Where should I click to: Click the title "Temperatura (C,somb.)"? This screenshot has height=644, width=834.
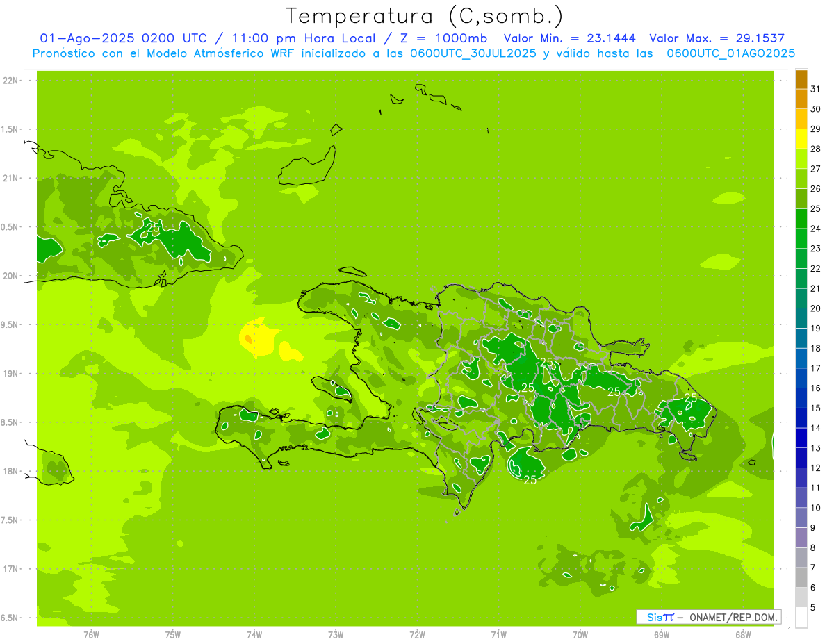[x=425, y=16]
